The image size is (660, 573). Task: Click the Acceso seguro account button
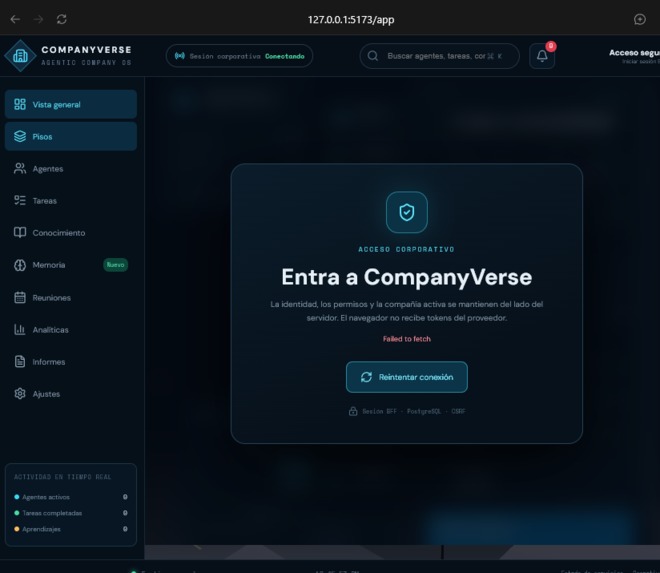coord(634,56)
